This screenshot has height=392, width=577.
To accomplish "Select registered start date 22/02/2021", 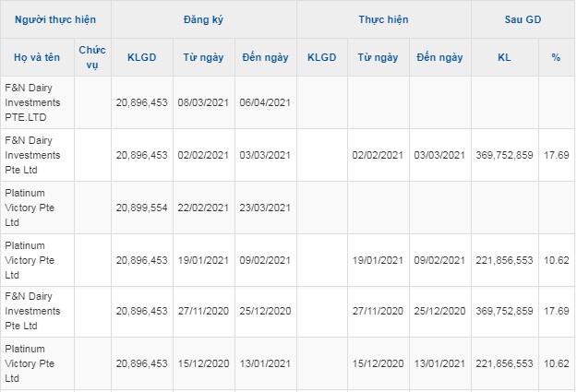I will [203, 208].
